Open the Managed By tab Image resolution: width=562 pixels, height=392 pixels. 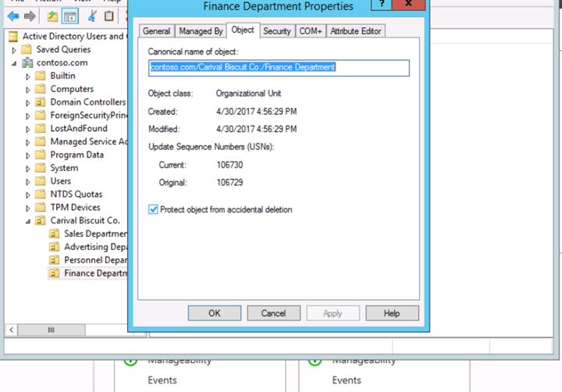[x=201, y=31]
